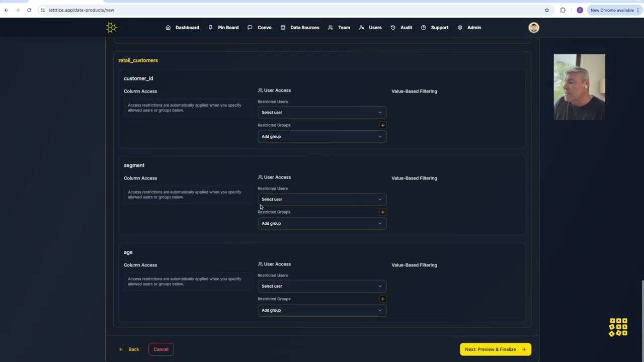The width and height of the screenshot is (644, 362).
Task: Click the Lattice sun logo icon
Action: 111,28
